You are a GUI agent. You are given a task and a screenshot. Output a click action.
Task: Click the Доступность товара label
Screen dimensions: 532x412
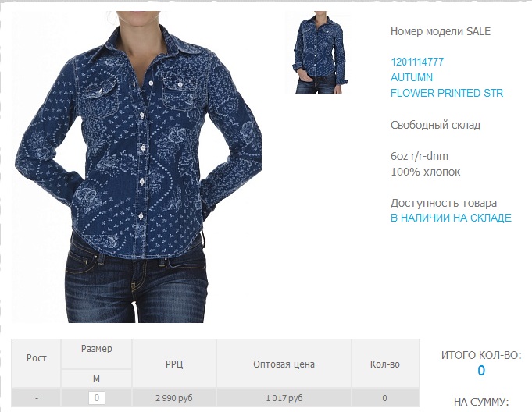tap(444, 203)
